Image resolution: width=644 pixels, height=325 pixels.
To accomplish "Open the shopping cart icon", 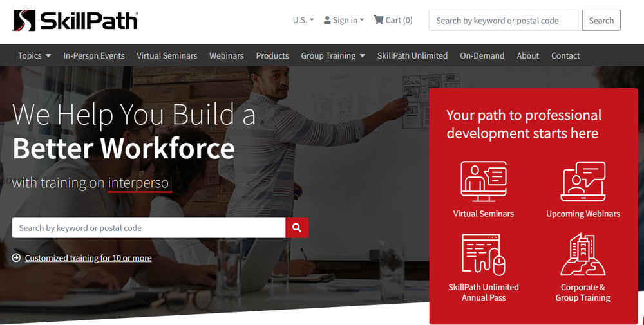I will [378, 20].
